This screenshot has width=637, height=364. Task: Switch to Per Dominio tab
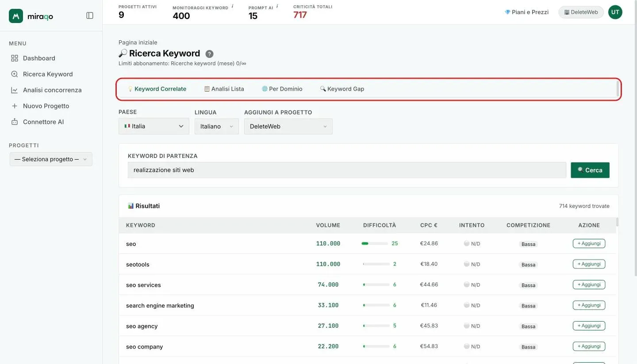[x=282, y=89]
